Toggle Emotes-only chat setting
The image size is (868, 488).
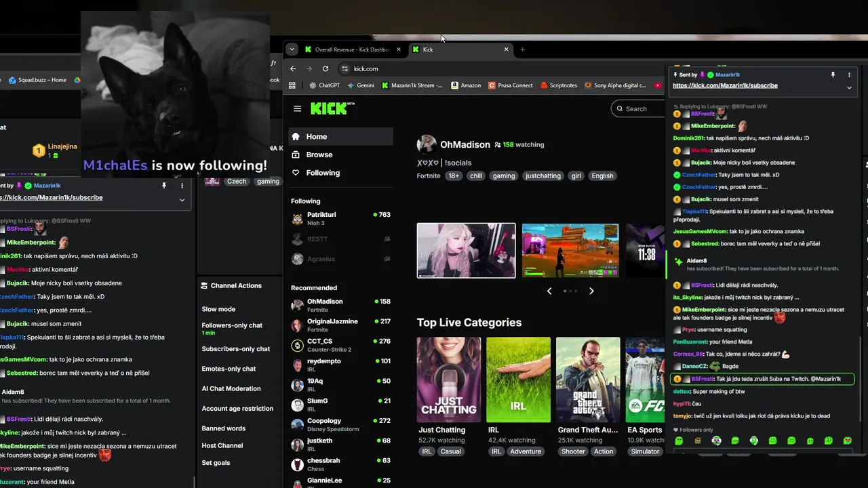click(x=229, y=369)
